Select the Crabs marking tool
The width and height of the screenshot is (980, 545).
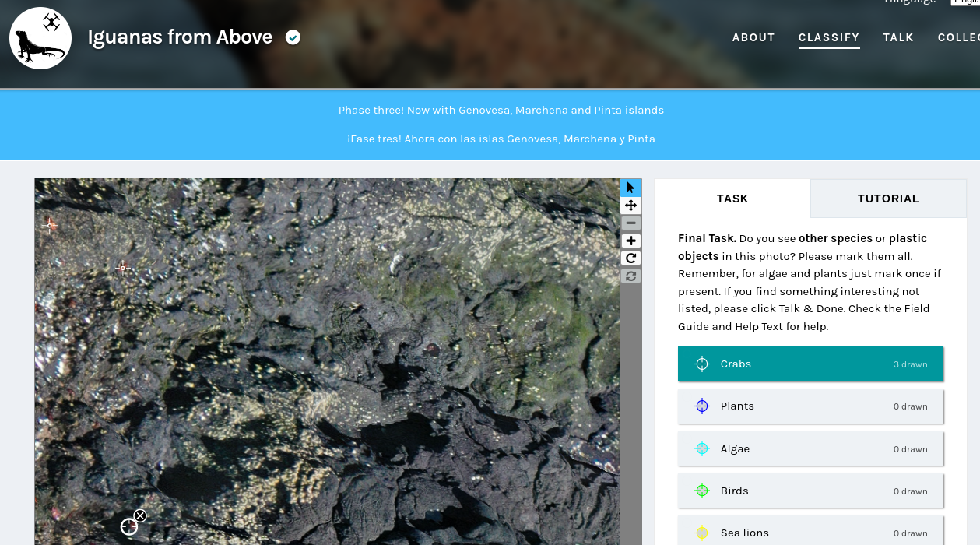pos(810,364)
